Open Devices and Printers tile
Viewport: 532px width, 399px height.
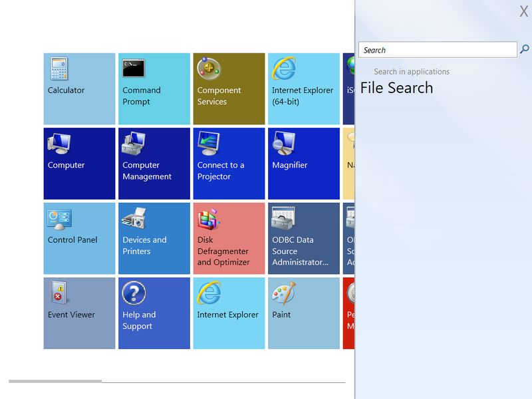(154, 239)
